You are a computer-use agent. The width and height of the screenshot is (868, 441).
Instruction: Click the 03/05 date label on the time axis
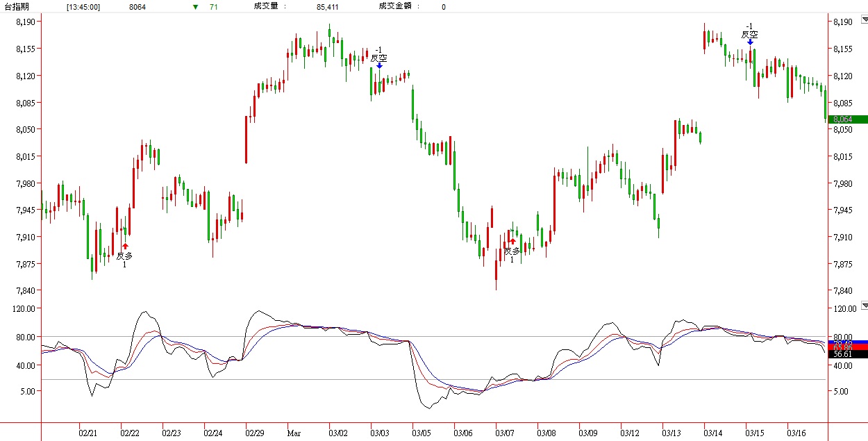click(x=422, y=433)
